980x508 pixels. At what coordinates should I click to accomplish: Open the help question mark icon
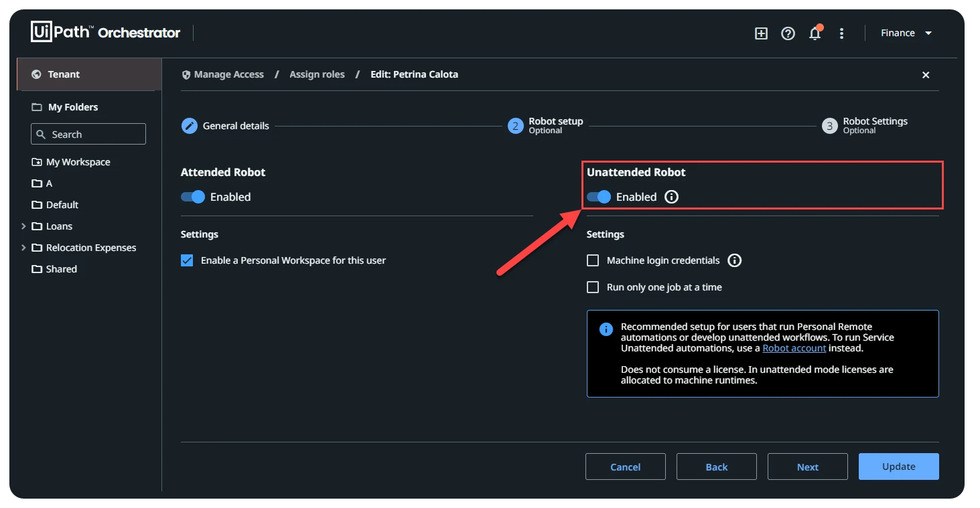[x=788, y=33]
